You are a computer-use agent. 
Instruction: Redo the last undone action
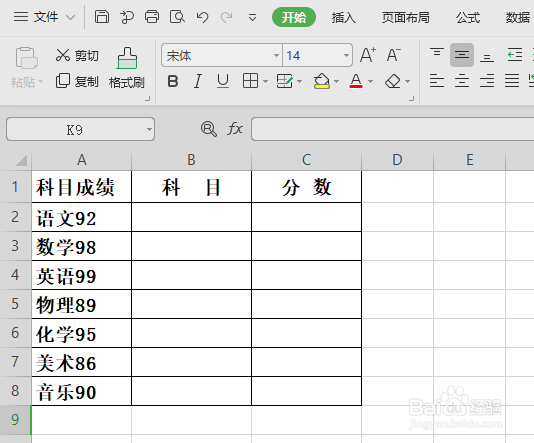(x=226, y=17)
